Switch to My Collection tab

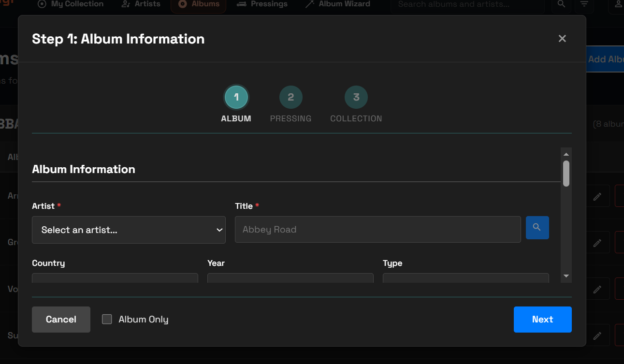pos(71,4)
